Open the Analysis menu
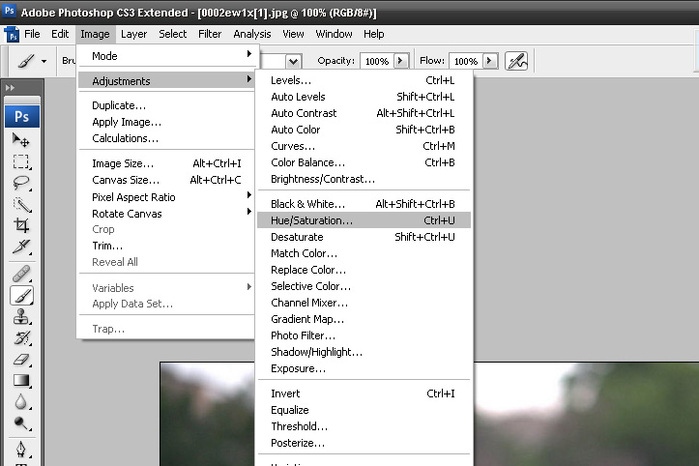The image size is (699, 466). 252,34
